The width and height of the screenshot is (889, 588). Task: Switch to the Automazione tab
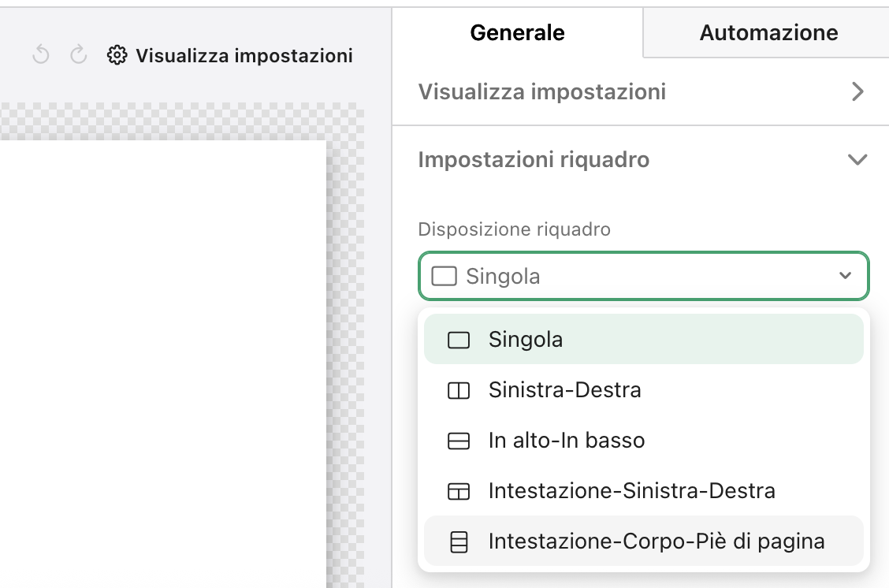[x=768, y=32]
